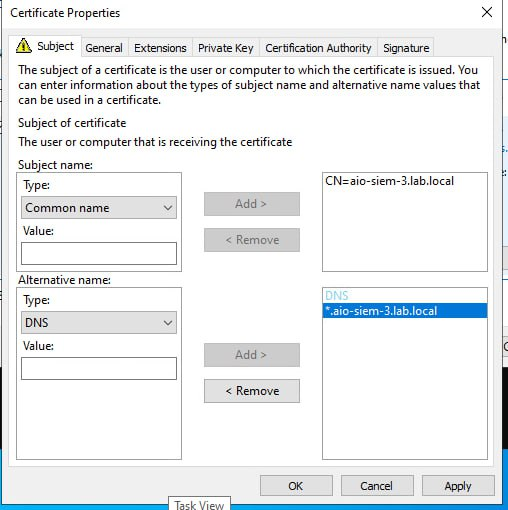
Task: Select the *.aio-siem-3.lab.local DNS entry
Action: point(405,311)
